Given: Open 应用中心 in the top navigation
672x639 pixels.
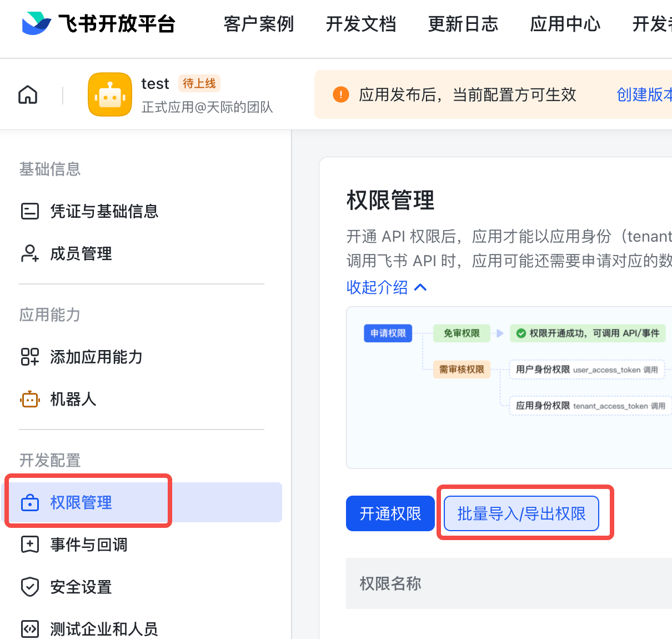Looking at the screenshot, I should (x=565, y=24).
